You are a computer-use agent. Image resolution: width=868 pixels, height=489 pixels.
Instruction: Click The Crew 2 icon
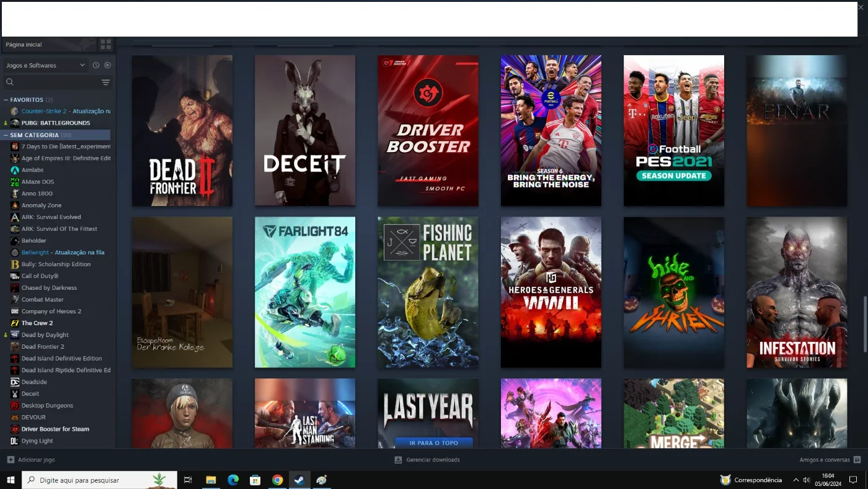click(15, 323)
